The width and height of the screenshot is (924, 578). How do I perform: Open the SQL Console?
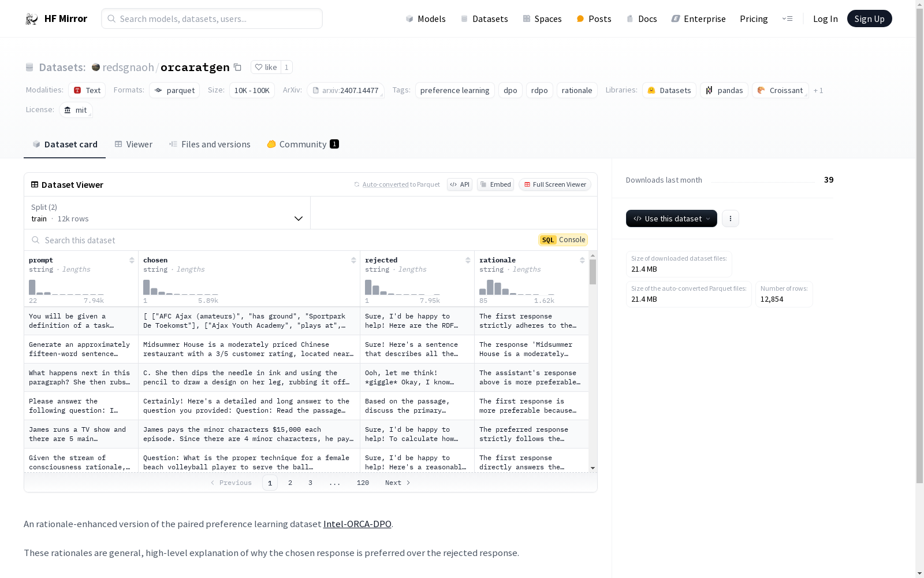pos(563,240)
